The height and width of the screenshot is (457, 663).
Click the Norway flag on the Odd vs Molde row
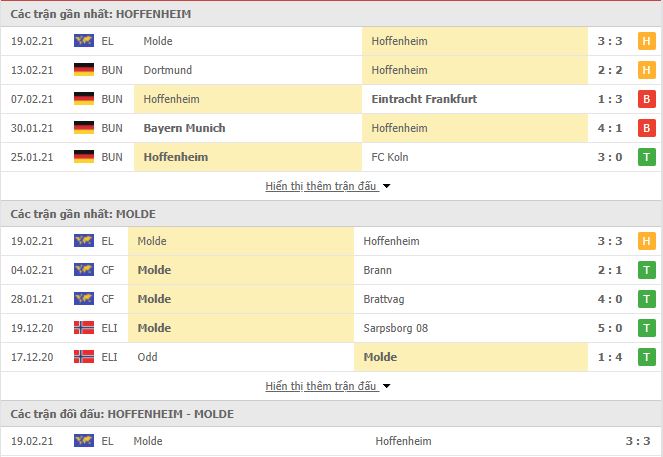(84, 357)
